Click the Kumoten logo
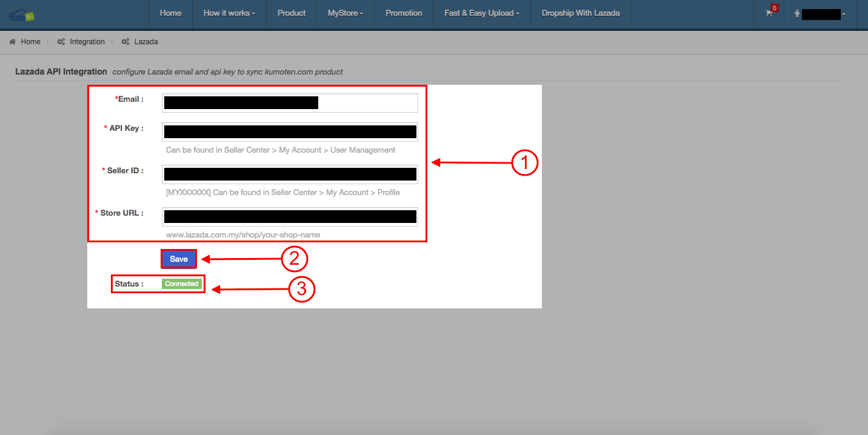 click(22, 14)
